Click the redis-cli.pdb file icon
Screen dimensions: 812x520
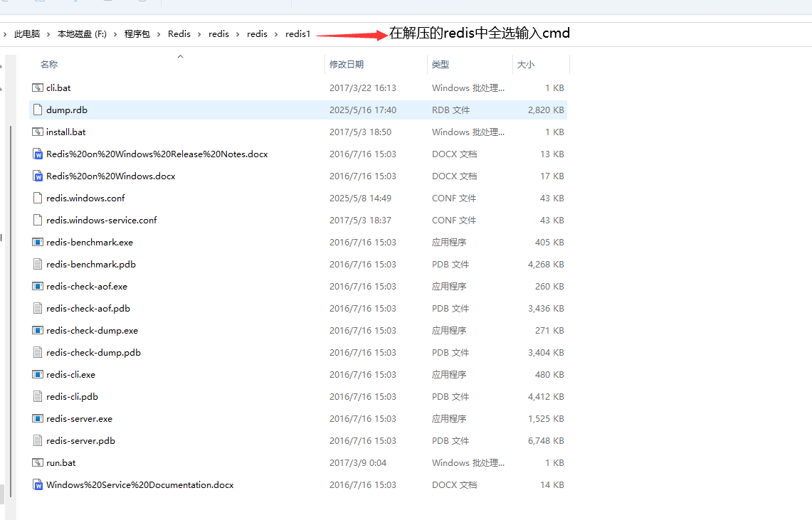pyautogui.click(x=37, y=396)
